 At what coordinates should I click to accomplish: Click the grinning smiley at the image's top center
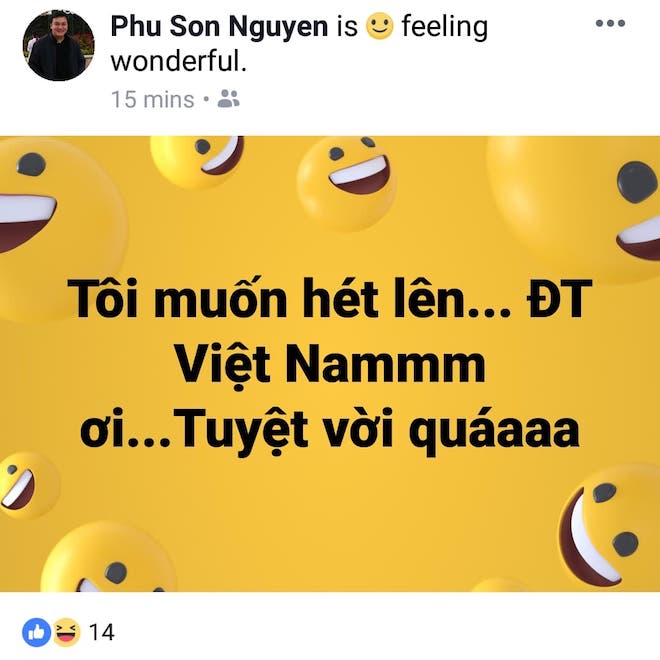click(x=347, y=181)
